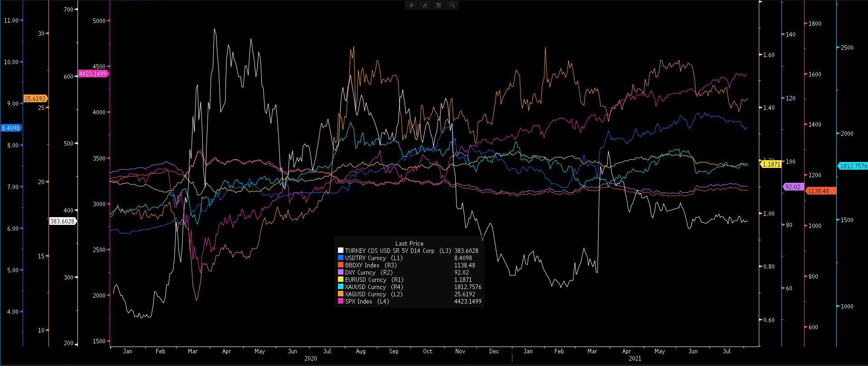
Task: Click DXY Curncy legend label
Action: tap(360, 272)
